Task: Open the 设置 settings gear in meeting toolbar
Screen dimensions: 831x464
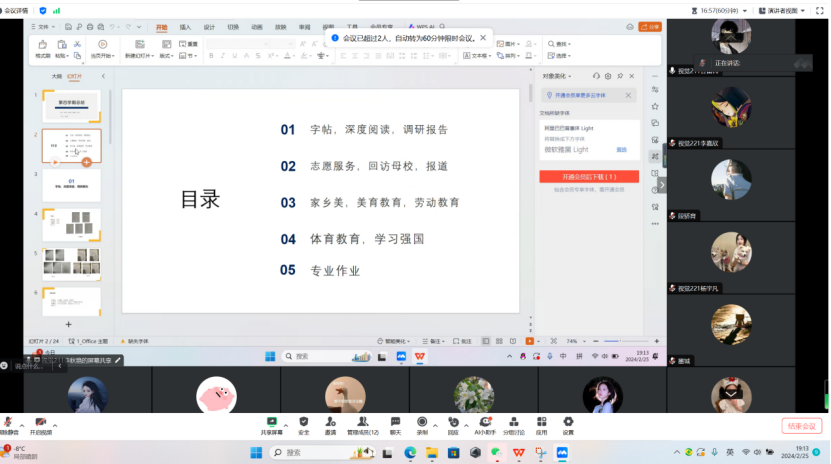Action: click(568, 423)
